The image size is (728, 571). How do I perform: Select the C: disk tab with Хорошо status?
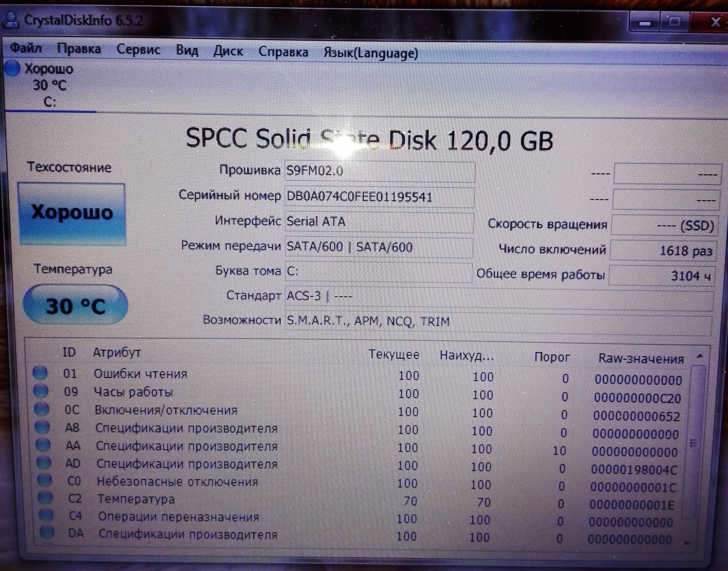click(x=50, y=85)
